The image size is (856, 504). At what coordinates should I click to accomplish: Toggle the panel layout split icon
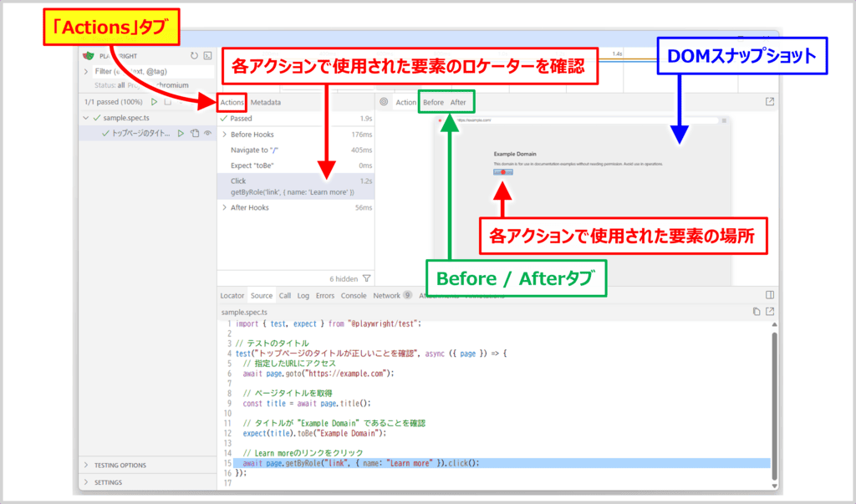770,295
